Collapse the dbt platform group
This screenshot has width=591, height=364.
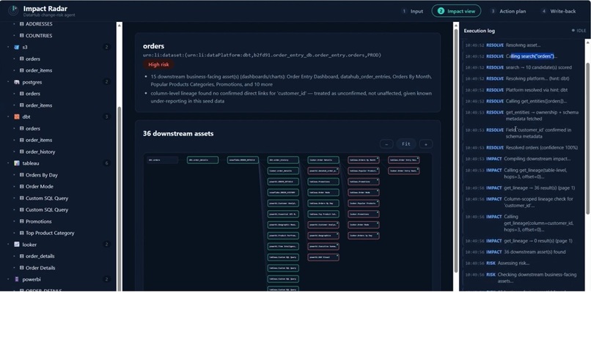8,117
